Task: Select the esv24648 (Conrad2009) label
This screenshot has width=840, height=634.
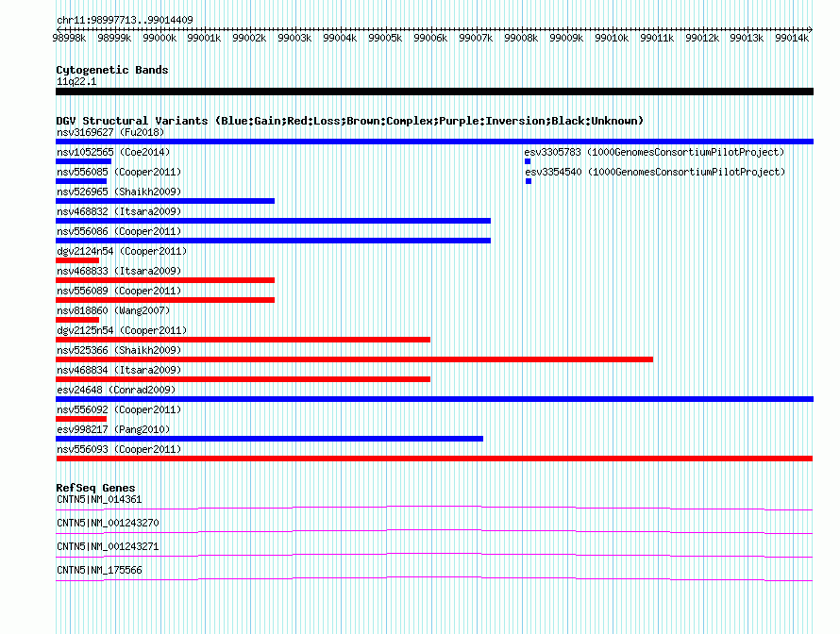Action: coord(116,390)
